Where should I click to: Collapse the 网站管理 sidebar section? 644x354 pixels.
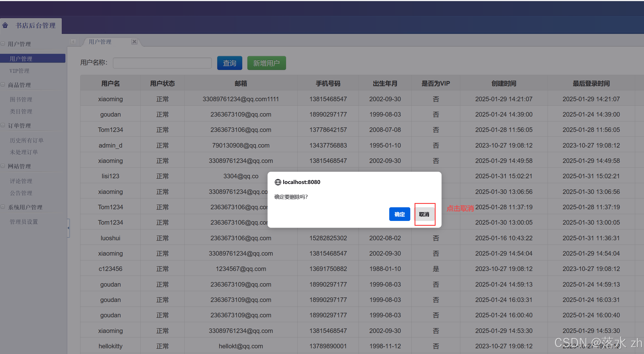3,166
